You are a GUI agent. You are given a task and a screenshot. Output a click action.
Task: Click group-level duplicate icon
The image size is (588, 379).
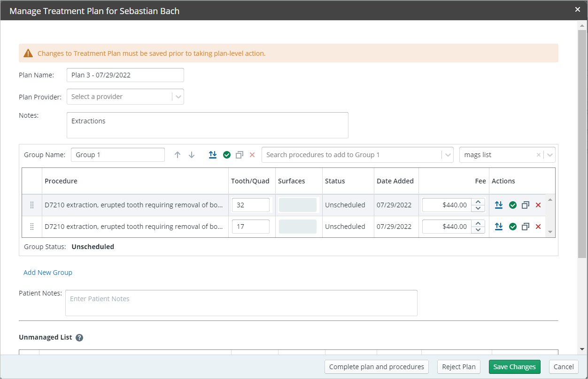click(240, 155)
